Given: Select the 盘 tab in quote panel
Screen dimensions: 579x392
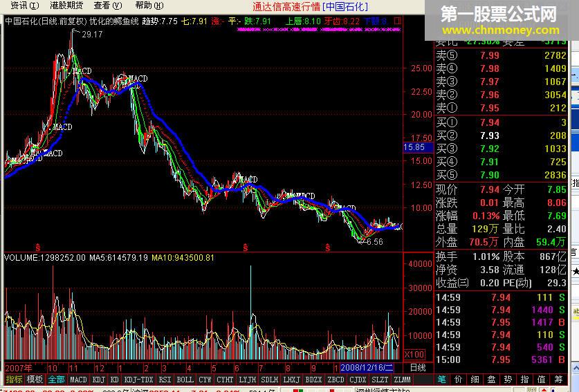Looking at the screenshot, I should point(491,379).
